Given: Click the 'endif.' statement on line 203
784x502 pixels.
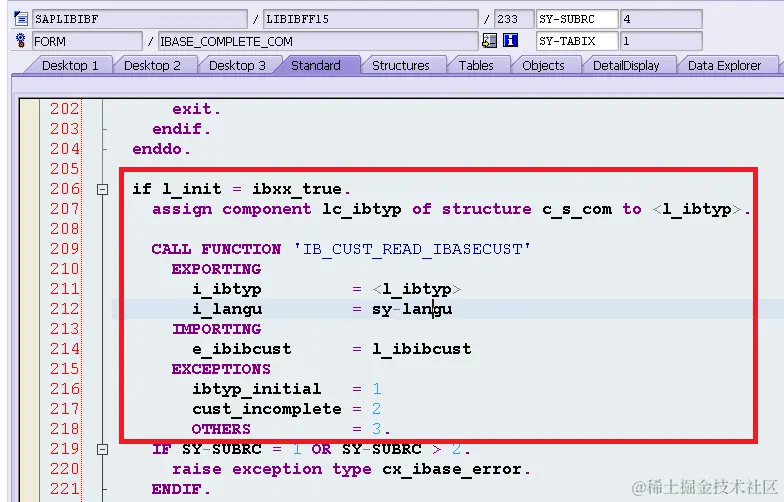Looking at the screenshot, I should 182,129.
